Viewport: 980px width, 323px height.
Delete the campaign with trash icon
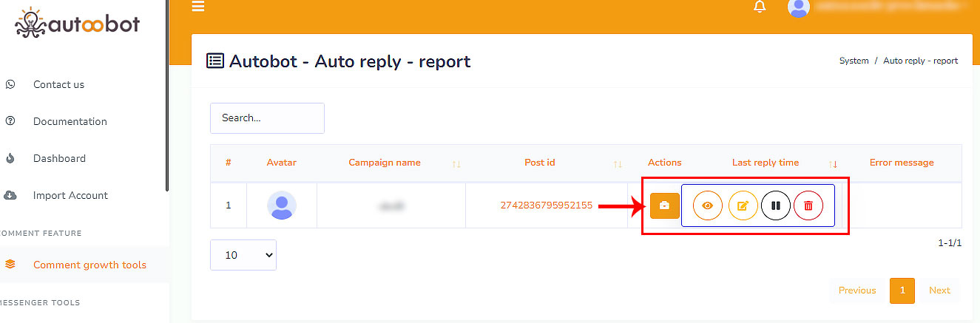click(x=808, y=205)
